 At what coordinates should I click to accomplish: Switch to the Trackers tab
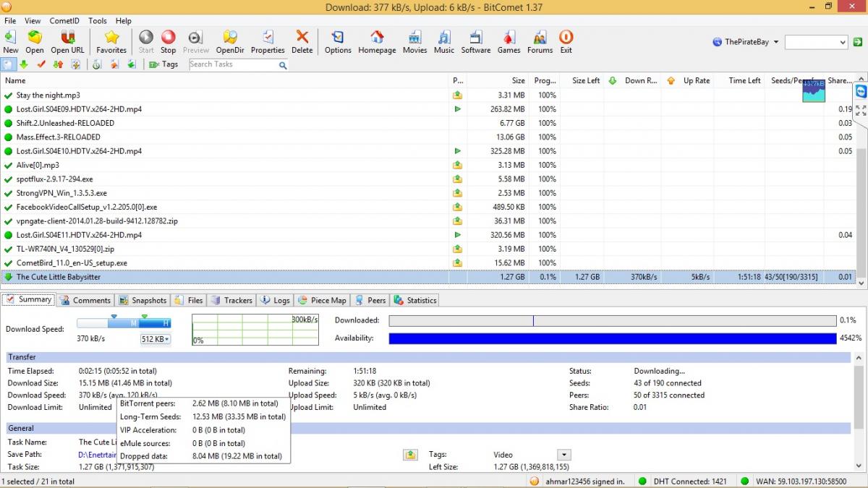pos(231,300)
